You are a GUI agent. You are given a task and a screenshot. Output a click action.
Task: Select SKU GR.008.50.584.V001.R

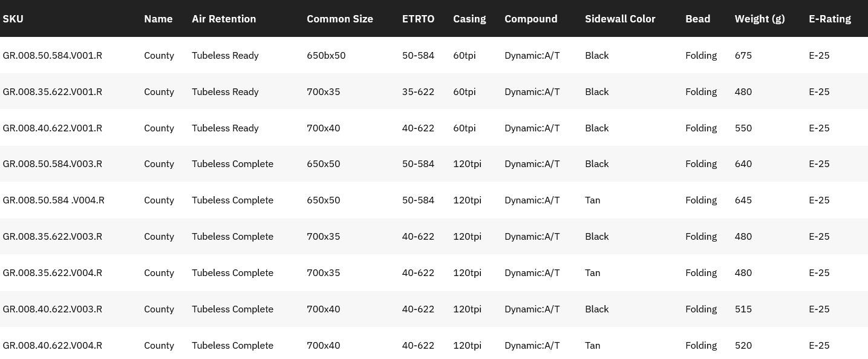[53, 56]
